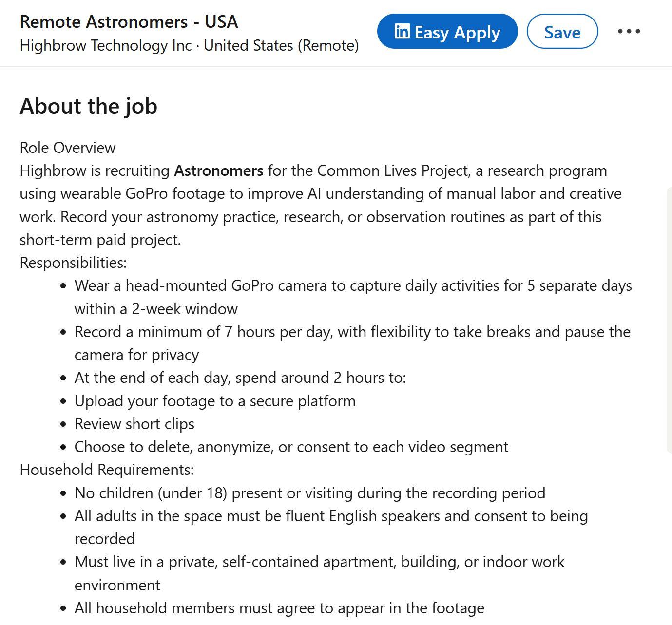The width and height of the screenshot is (672, 625).
Task: Open the three-dot more options menu
Action: point(629,32)
